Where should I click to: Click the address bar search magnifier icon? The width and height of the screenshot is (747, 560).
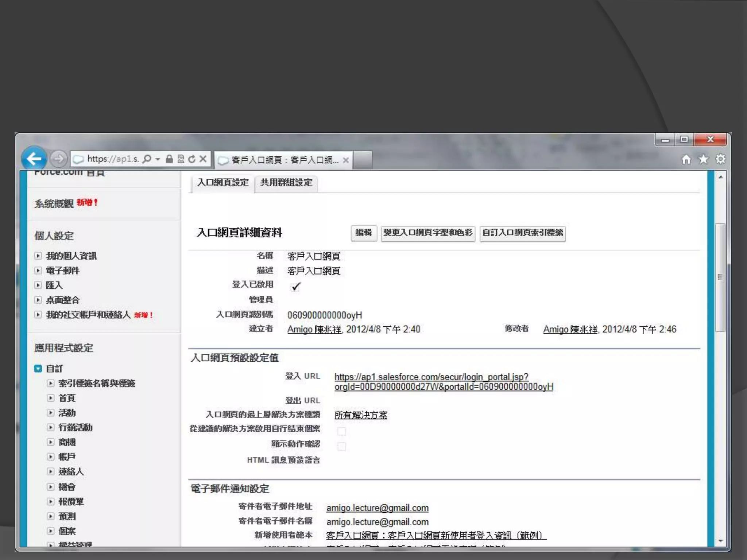pos(147,159)
